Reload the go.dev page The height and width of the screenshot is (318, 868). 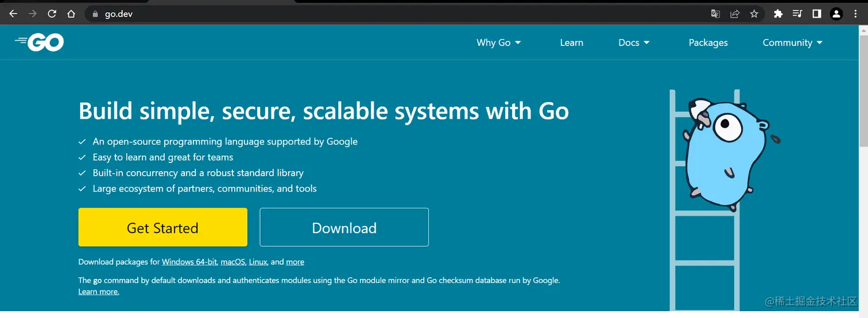(52, 14)
